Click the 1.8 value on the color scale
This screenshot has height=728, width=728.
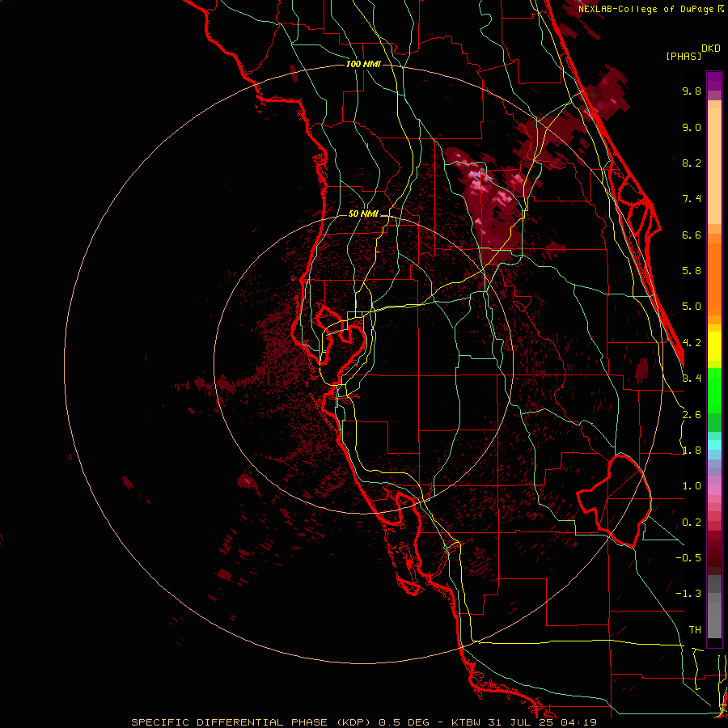pos(692,451)
